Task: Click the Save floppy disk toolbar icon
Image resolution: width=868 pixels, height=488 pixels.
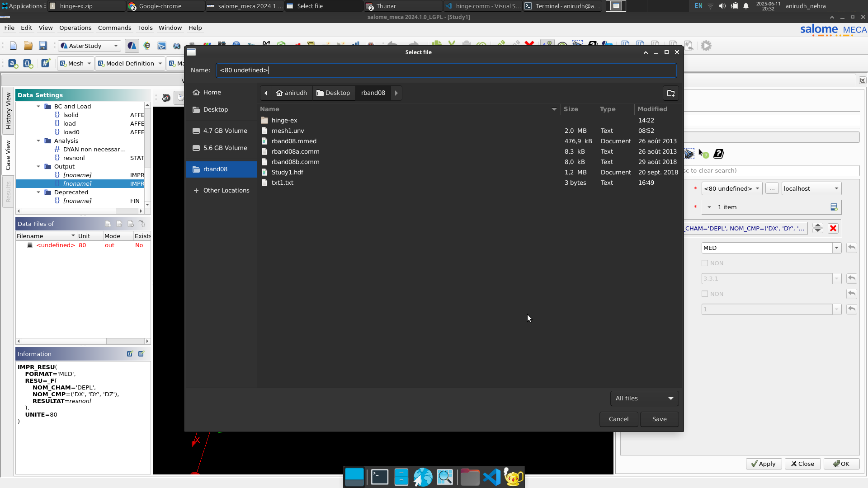Action: coord(43,46)
